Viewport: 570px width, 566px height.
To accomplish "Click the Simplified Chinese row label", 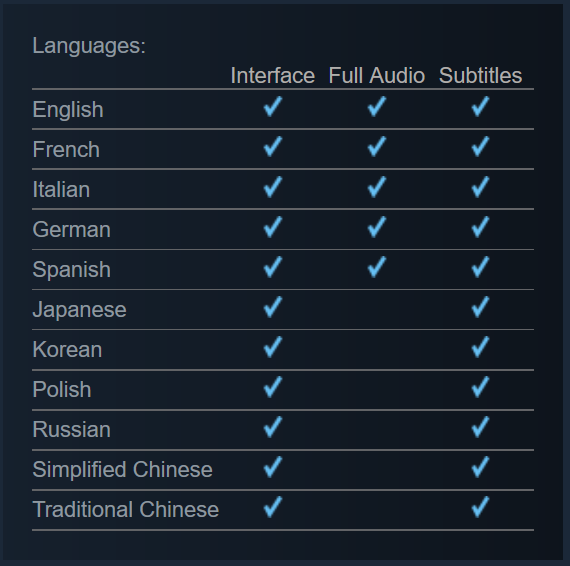I will click(x=123, y=469).
